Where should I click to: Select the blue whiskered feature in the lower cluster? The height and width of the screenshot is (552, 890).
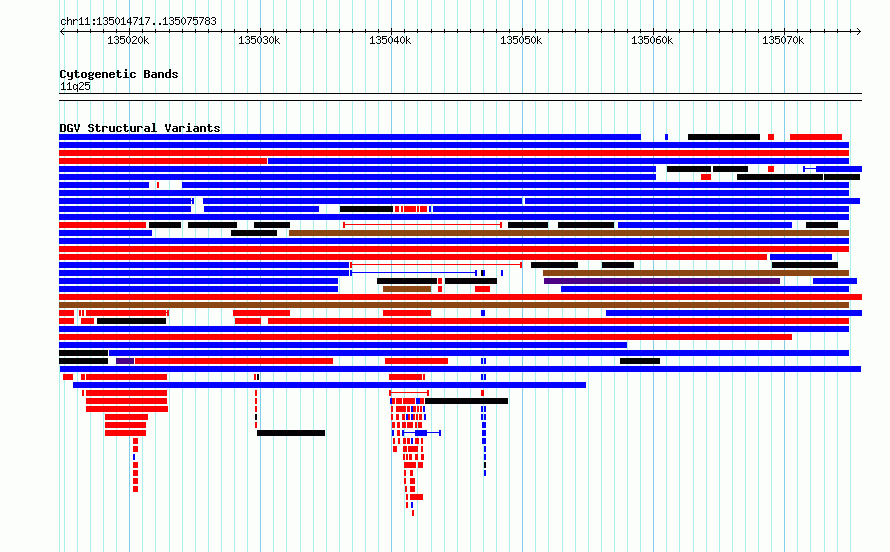[422, 433]
